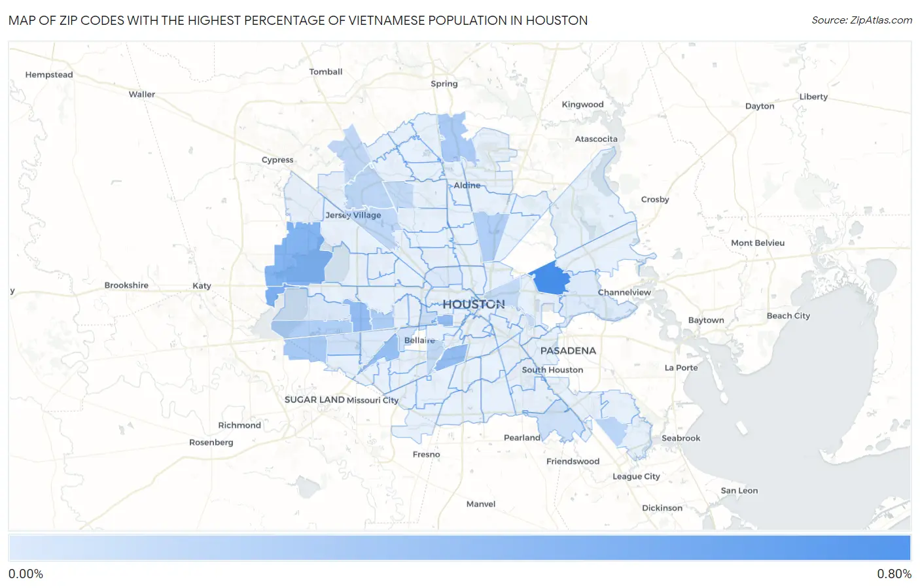Click the Channelview label

(x=624, y=292)
